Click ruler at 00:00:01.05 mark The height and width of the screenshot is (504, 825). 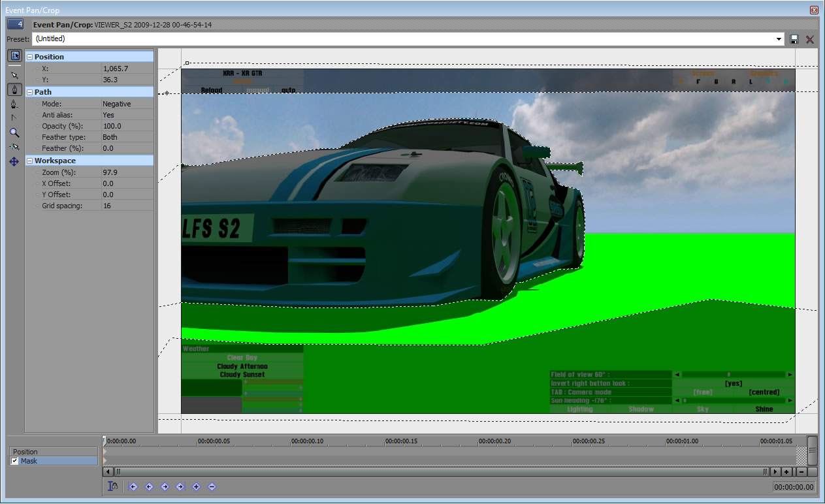(x=776, y=441)
